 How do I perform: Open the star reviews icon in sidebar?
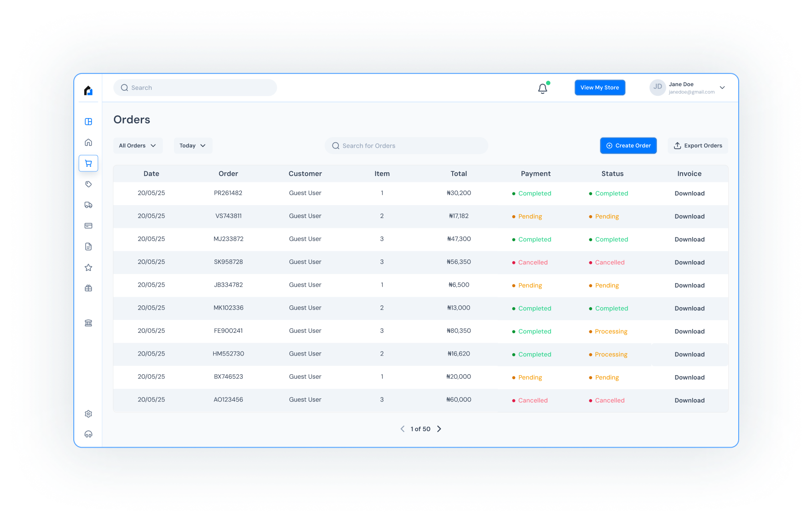(x=88, y=268)
